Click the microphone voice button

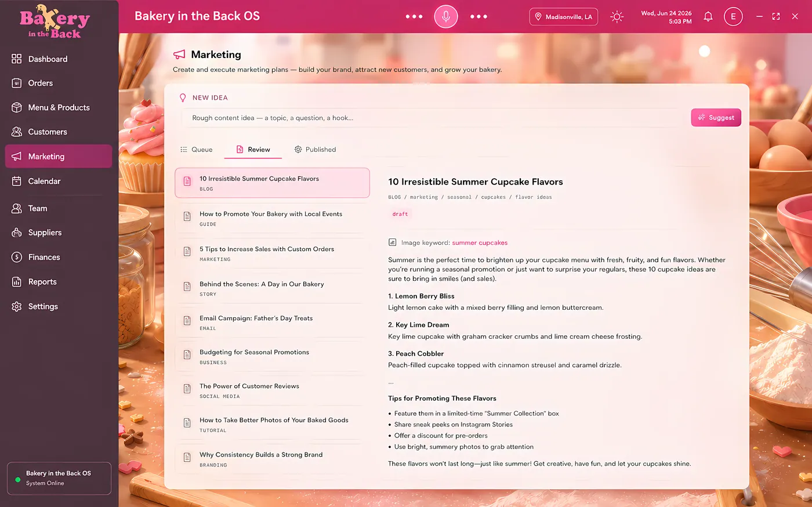tap(445, 16)
